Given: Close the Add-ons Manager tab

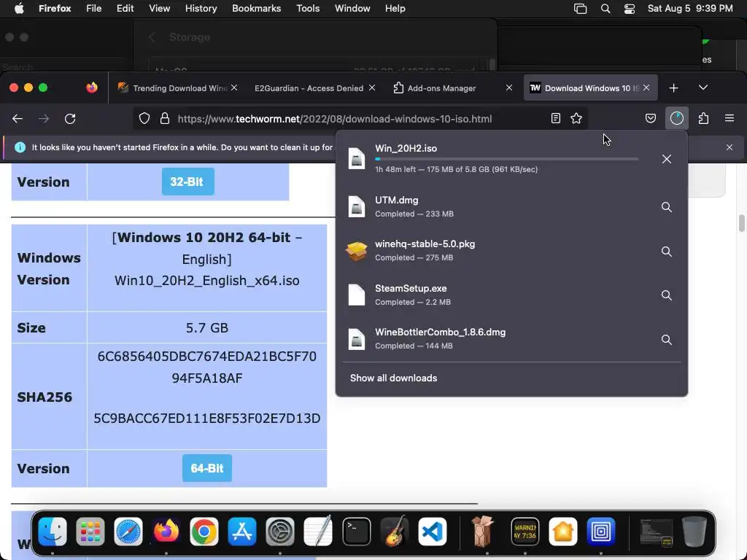Looking at the screenshot, I should (x=508, y=87).
